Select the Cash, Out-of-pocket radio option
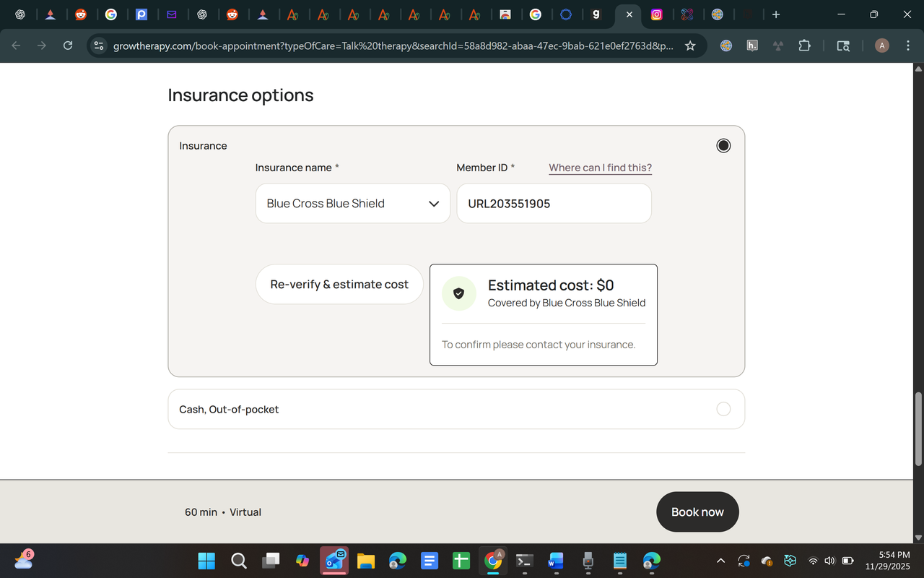This screenshot has height=578, width=924. click(x=723, y=409)
